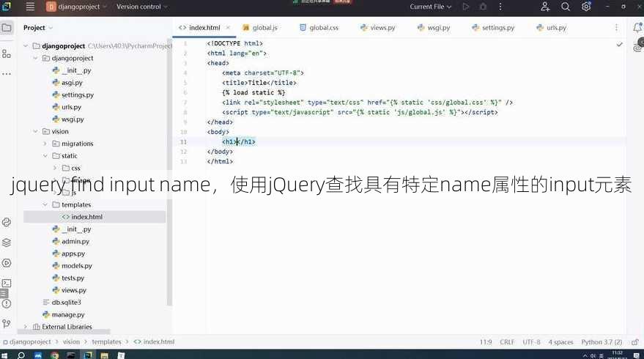Open the Python Packages layers icon
Screen dimensions: 644x359
[7, 243]
